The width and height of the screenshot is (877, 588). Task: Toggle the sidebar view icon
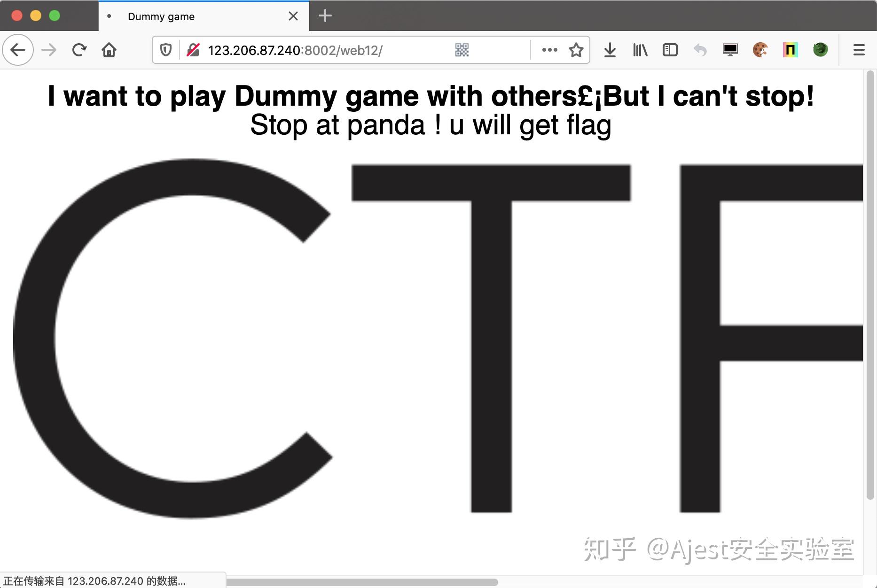tap(670, 50)
